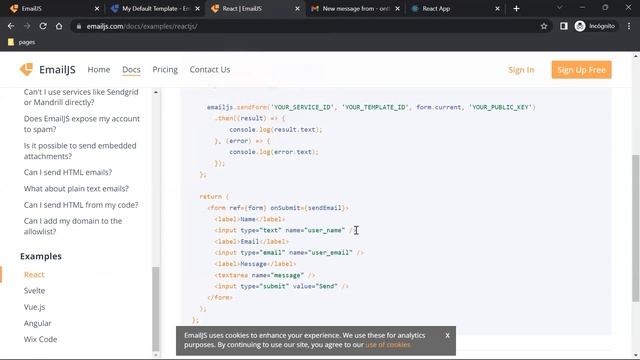Click the Examples heading

(x=41, y=256)
